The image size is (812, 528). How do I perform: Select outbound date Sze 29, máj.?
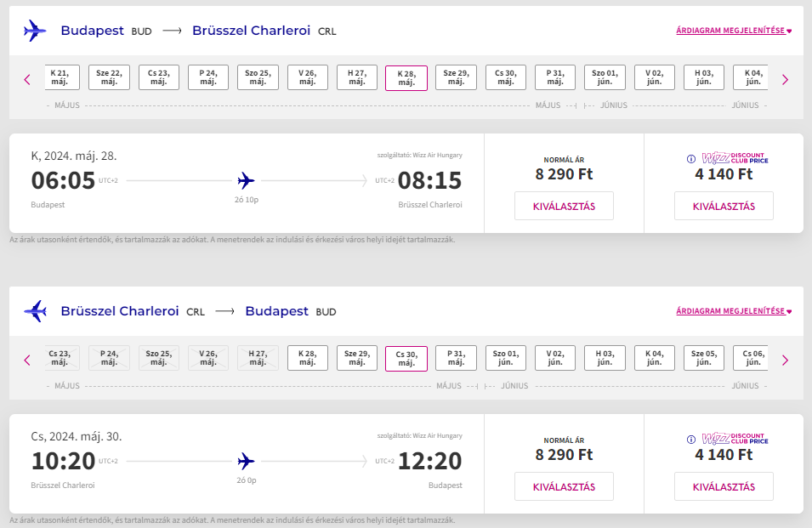[457, 77]
